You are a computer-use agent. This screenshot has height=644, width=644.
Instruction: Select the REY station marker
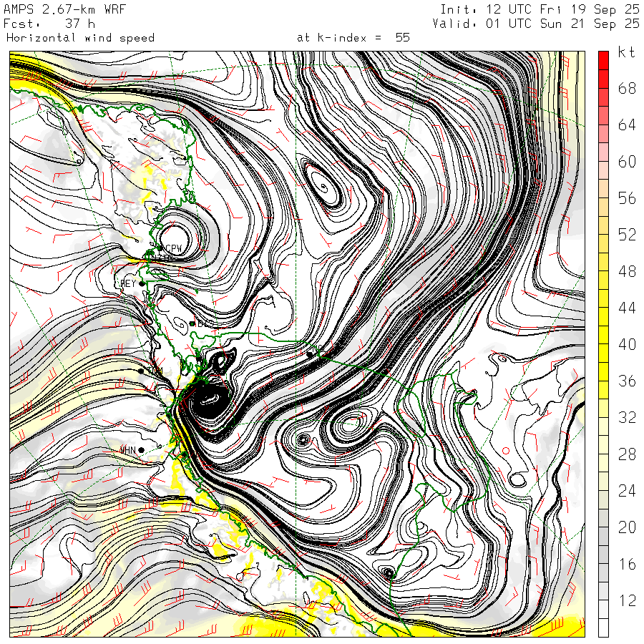coord(142,284)
